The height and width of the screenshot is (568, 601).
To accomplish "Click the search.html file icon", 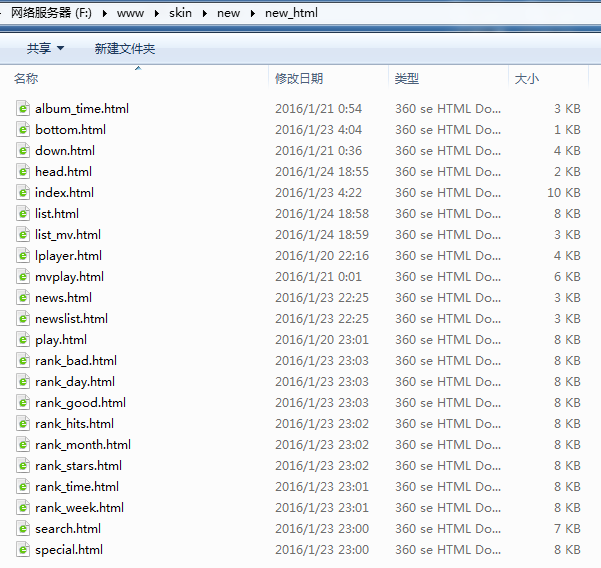I will (x=23, y=529).
